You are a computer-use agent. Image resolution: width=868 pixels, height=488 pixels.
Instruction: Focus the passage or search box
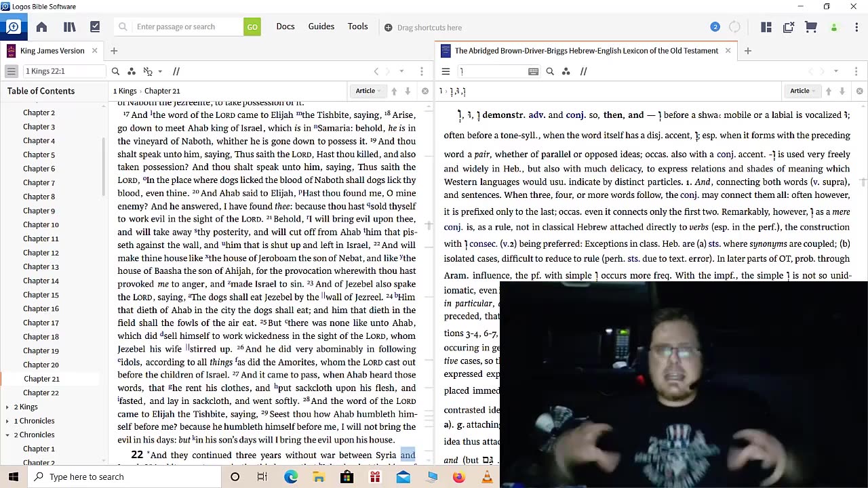click(188, 27)
